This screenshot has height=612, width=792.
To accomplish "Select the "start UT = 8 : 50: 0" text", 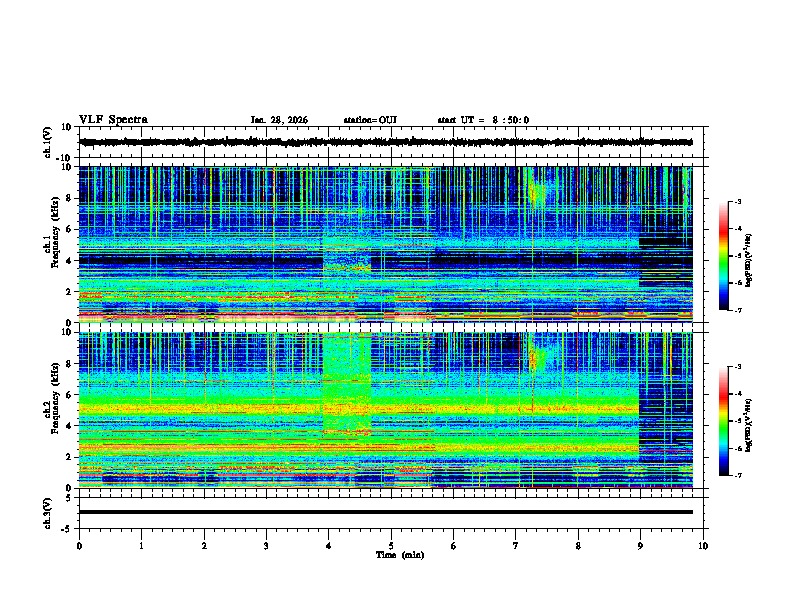I will tap(483, 120).
